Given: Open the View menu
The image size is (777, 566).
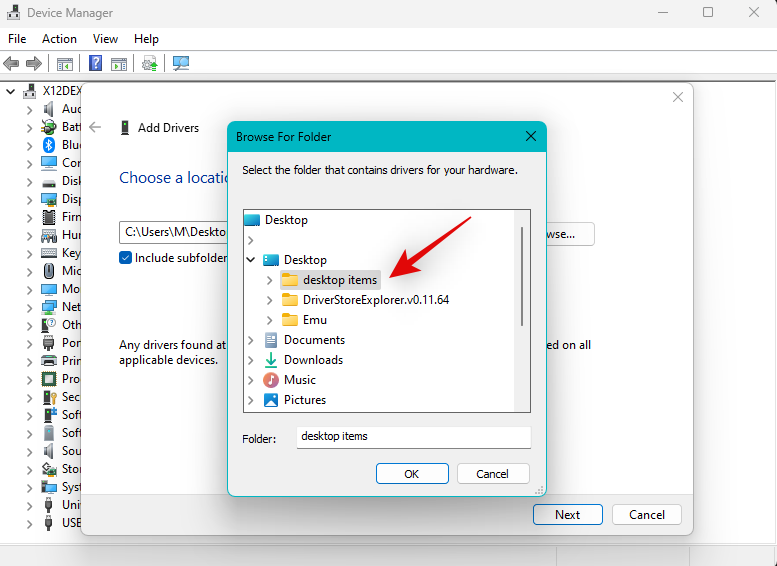Looking at the screenshot, I should tap(105, 39).
